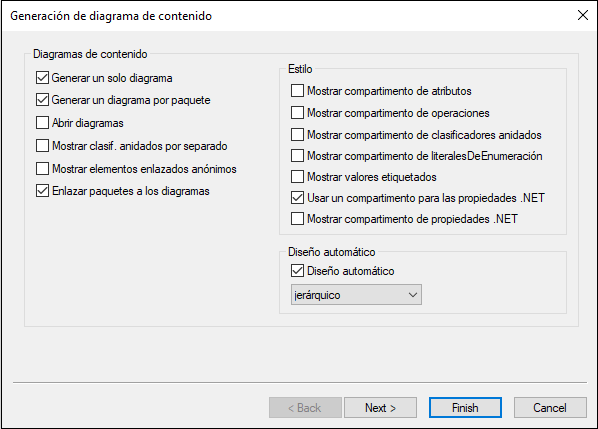Click Finish to generate diagrams
Viewport: 598px width, 429px height.
(465, 408)
